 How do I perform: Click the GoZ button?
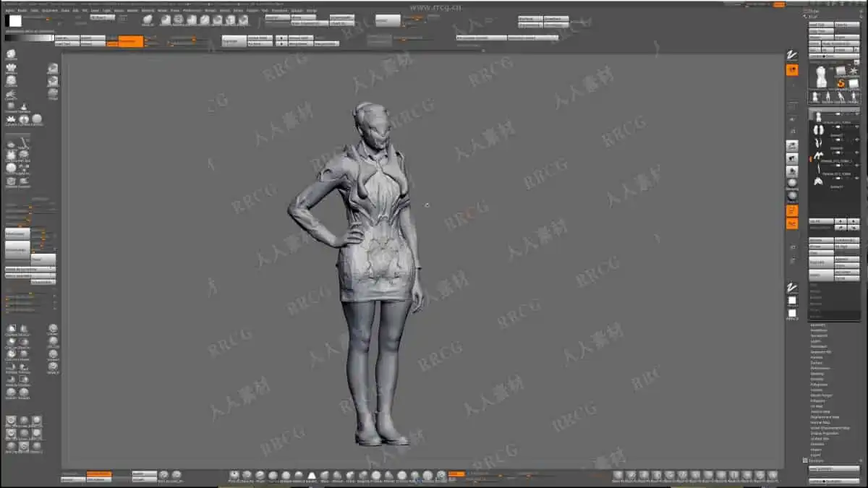point(815,50)
